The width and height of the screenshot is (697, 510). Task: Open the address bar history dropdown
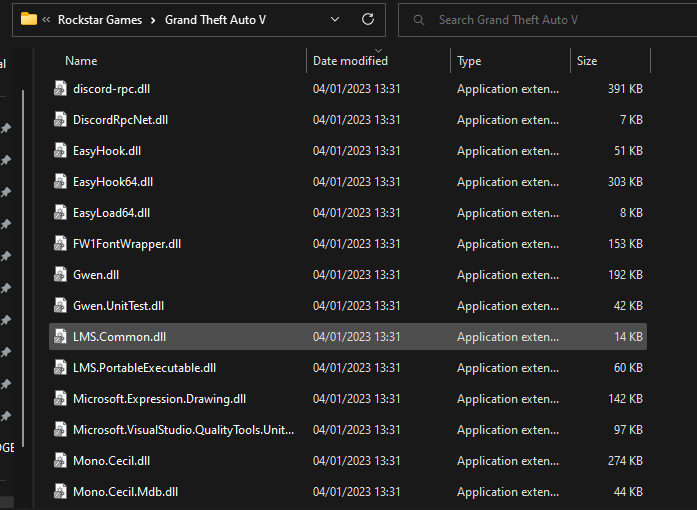pyautogui.click(x=334, y=19)
